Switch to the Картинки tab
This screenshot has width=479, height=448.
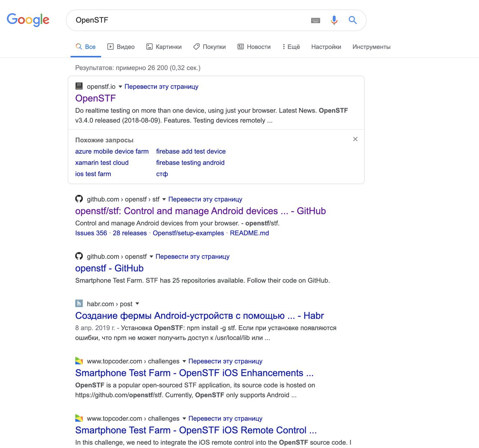(x=164, y=47)
